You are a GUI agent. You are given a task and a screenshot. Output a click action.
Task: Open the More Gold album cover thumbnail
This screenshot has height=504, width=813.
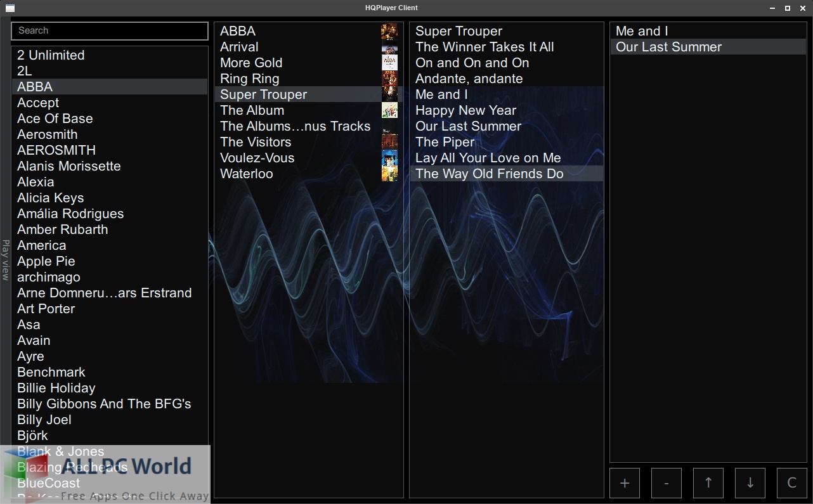389,63
